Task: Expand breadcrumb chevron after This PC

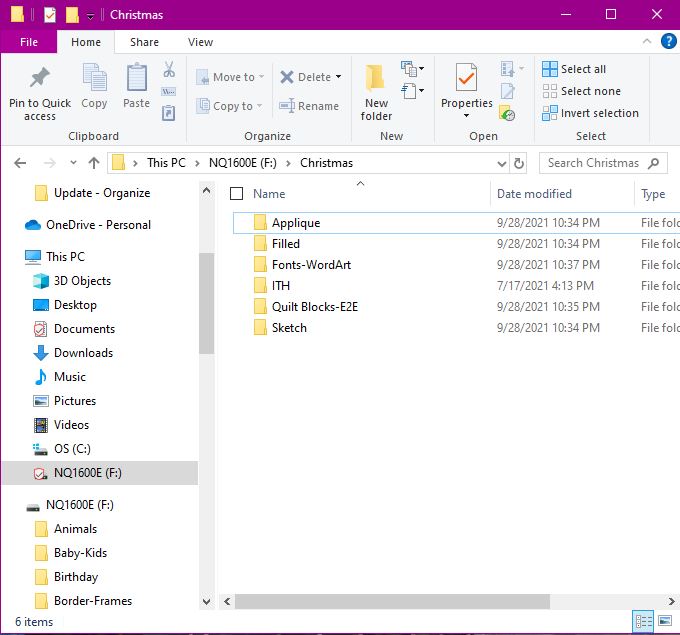Action: coord(197,163)
